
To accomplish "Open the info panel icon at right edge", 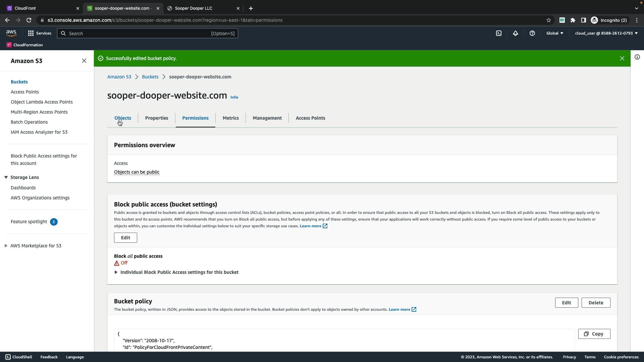I will (x=637, y=57).
